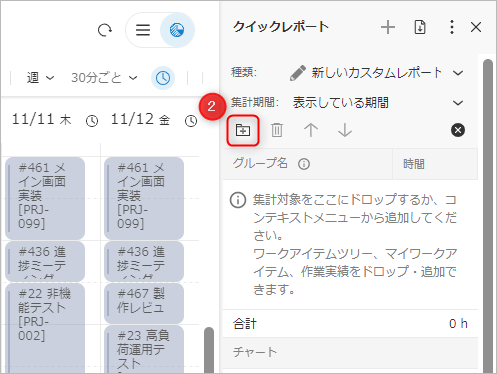497x374 pixels.
Task: Open the 30分ごと interval dropdown
Action: point(104,78)
